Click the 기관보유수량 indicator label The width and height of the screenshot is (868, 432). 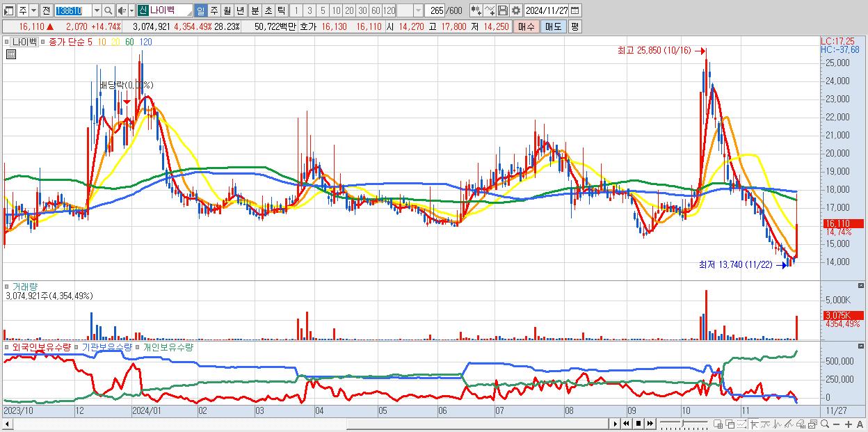(x=107, y=346)
